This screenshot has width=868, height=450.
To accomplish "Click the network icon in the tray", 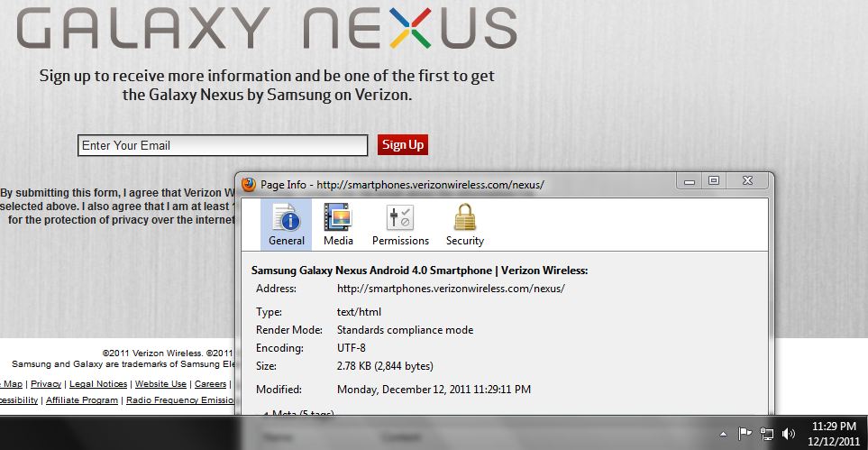I will (x=767, y=434).
